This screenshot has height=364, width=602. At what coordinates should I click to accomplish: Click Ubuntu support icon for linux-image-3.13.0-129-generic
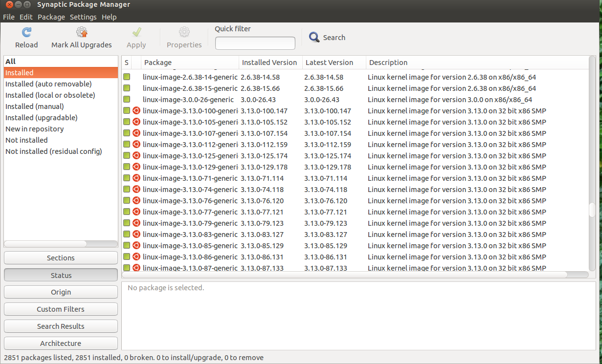click(136, 167)
